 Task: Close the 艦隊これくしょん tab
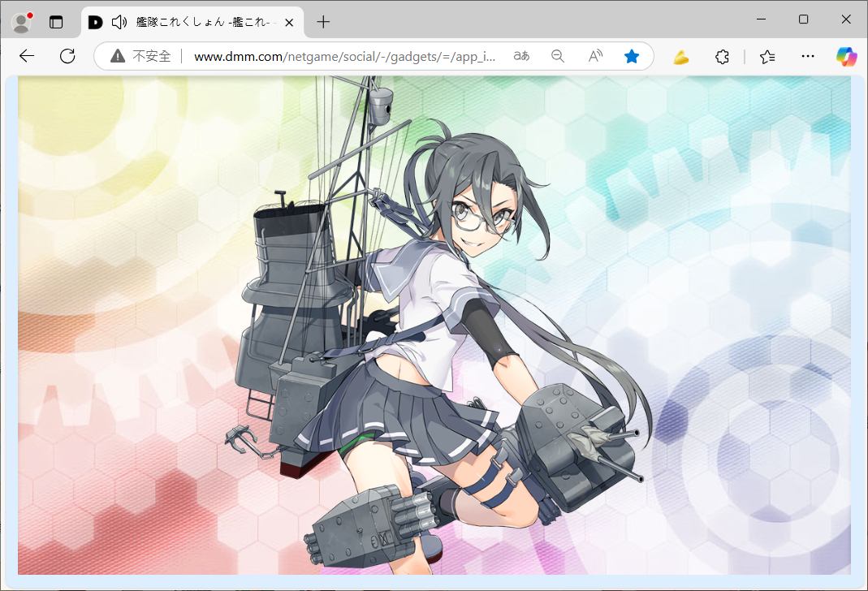tap(289, 22)
